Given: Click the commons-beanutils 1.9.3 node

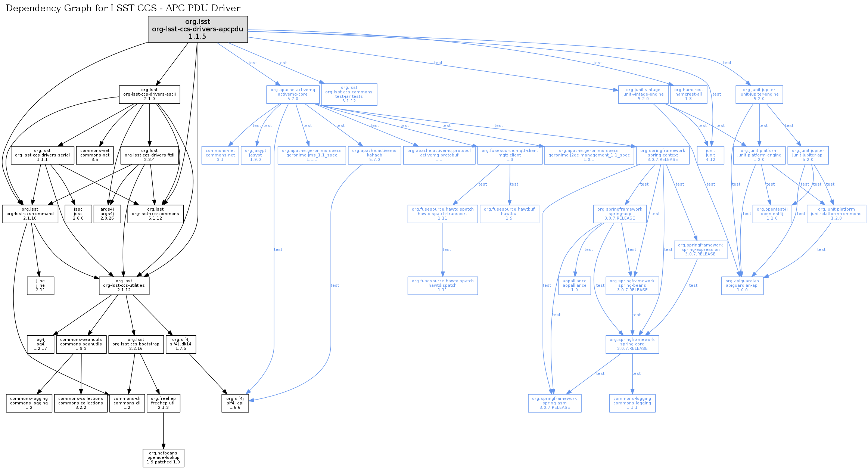Looking at the screenshot, I should tap(81, 344).
